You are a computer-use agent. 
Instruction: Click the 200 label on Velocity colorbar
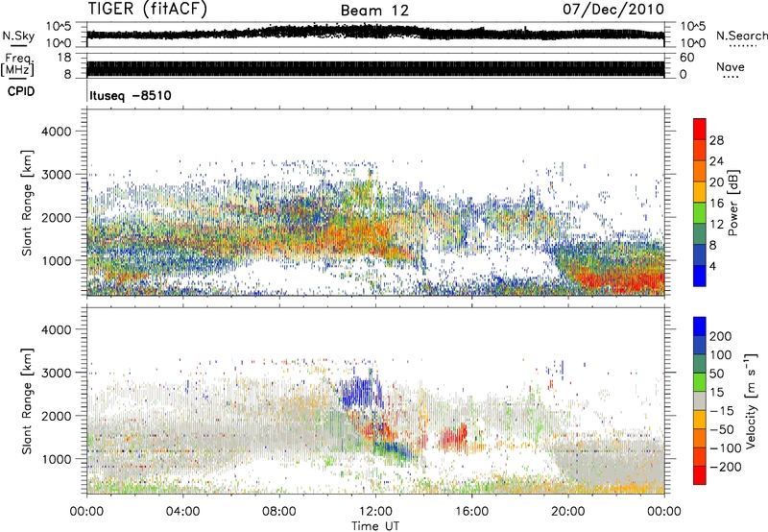721,336
